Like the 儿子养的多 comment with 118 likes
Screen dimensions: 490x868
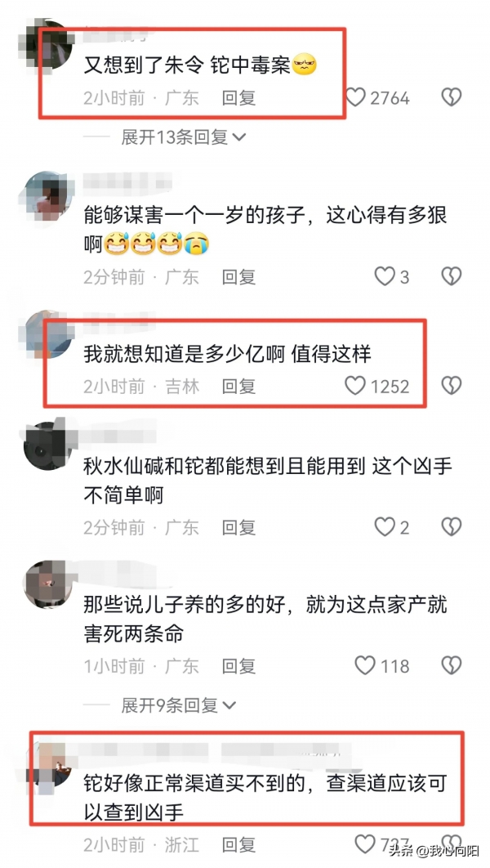click(x=365, y=665)
